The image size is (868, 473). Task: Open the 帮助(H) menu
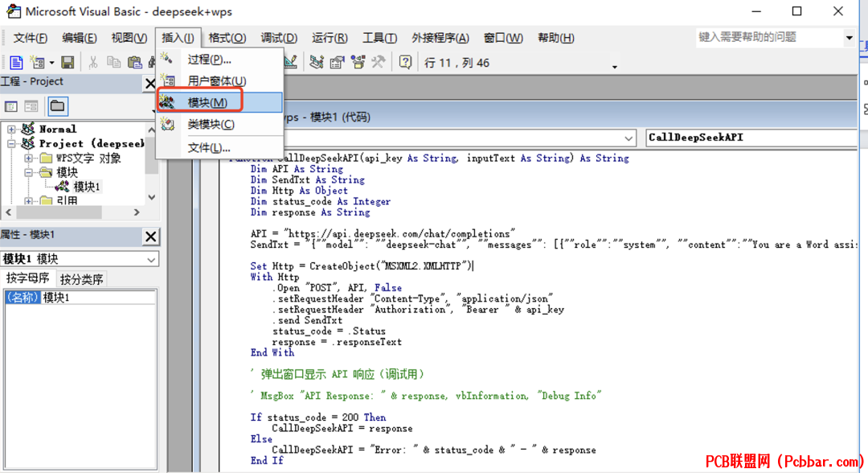(x=556, y=38)
